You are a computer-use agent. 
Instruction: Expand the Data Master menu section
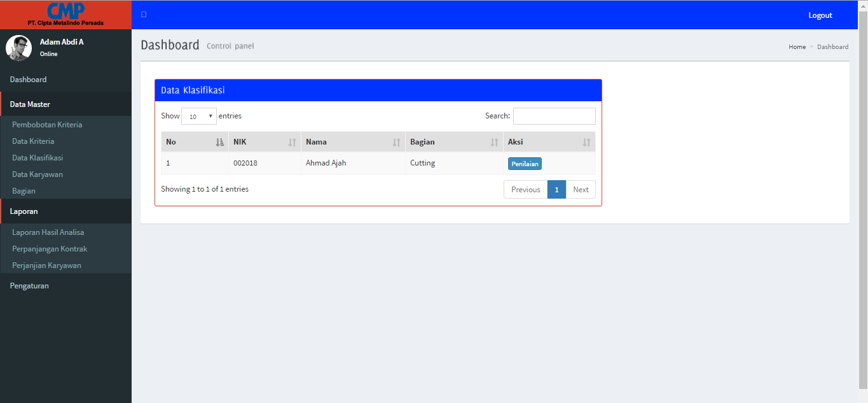click(65, 104)
